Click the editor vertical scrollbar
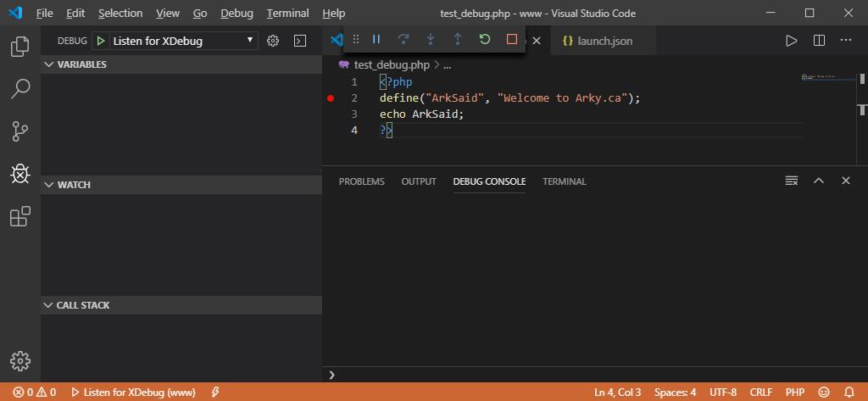Screen dimensions: 868x401 click(862, 119)
